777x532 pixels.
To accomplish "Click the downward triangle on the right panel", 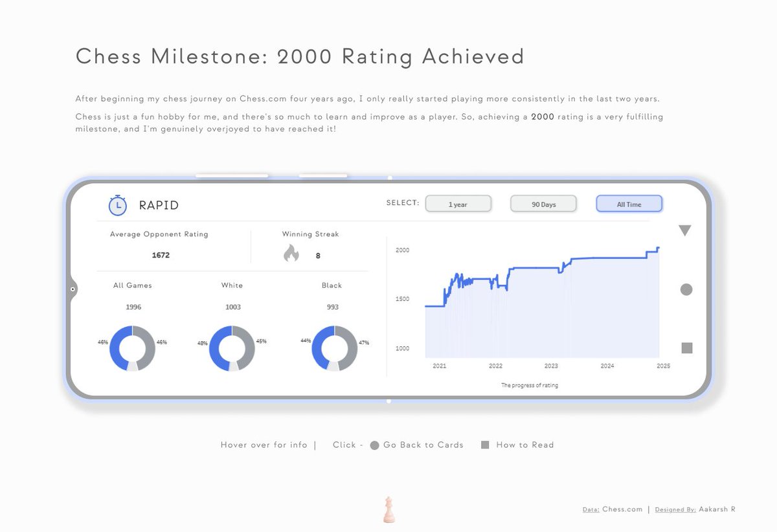I will pos(685,230).
